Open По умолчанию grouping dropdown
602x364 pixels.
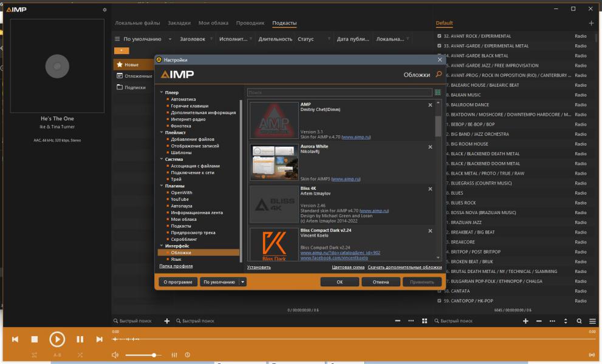pyautogui.click(x=170, y=39)
